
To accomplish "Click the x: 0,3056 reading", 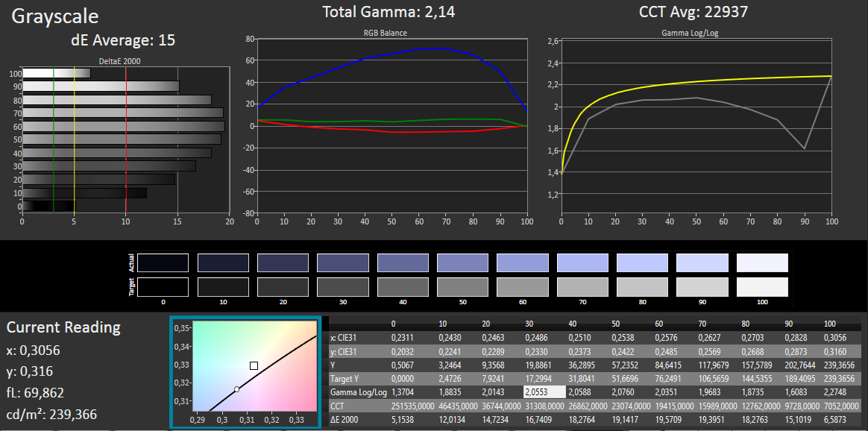I will point(34,350).
